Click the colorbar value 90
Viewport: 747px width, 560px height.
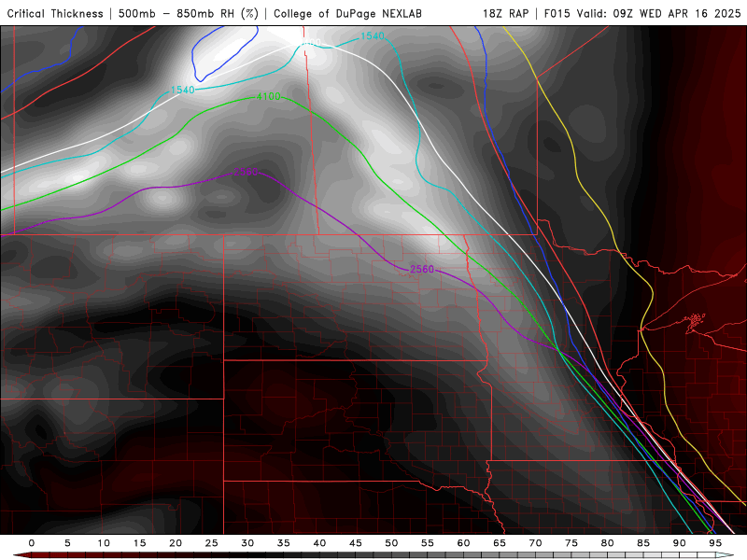coord(680,543)
